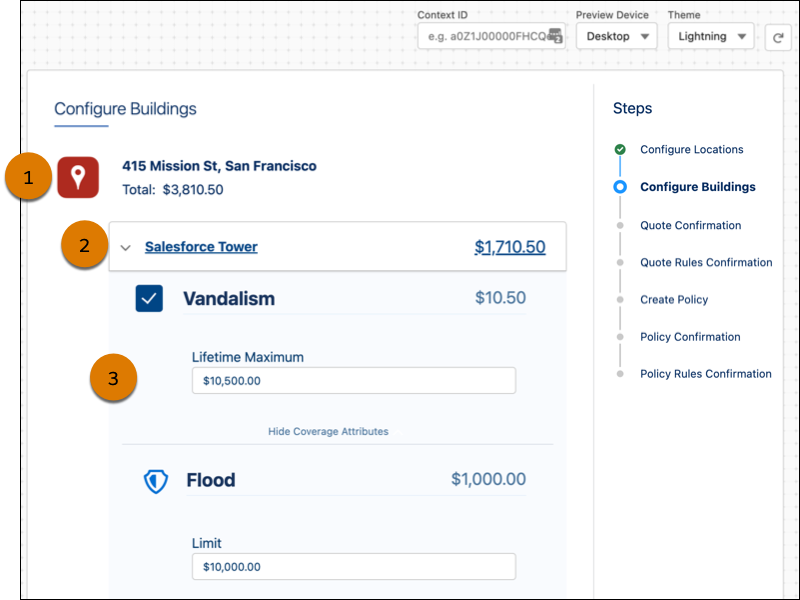
Task: Select the Create Policy step
Action: tap(674, 299)
